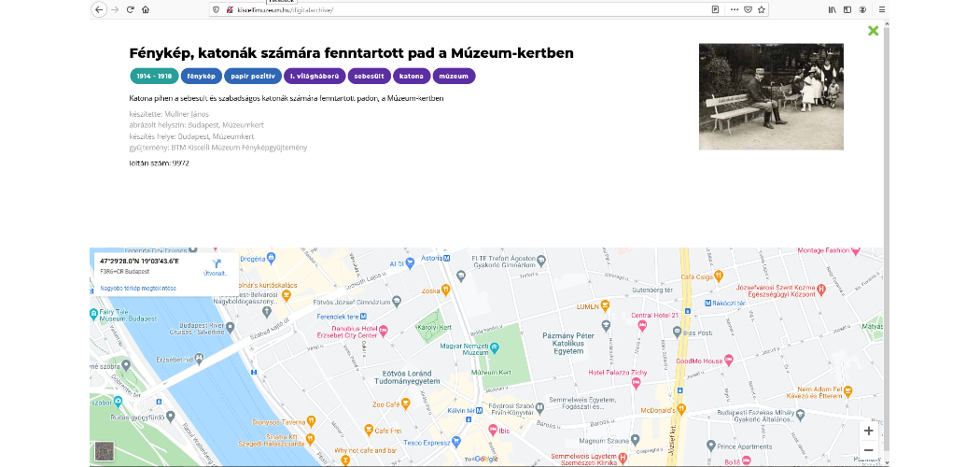Open the Magyar Nemzeti Múzeum map marker
The height and width of the screenshot is (467, 980).
(x=495, y=347)
